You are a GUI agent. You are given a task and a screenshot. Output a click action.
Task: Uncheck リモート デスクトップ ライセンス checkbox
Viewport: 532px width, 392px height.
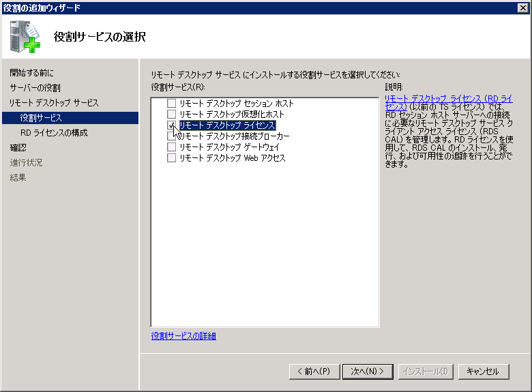(x=171, y=125)
